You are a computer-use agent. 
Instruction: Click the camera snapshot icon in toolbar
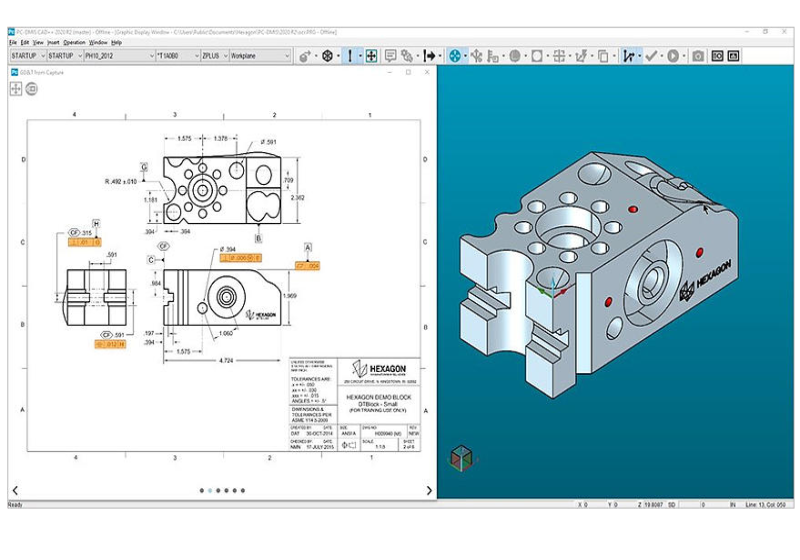click(698, 56)
